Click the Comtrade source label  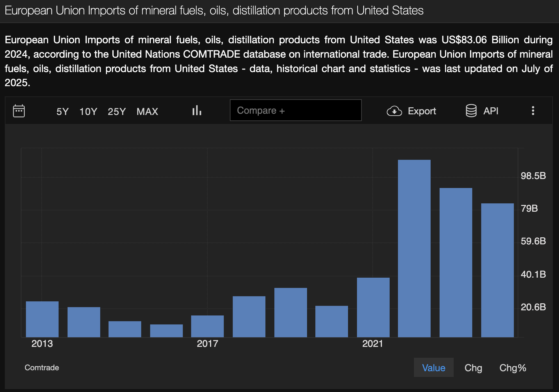coord(42,368)
